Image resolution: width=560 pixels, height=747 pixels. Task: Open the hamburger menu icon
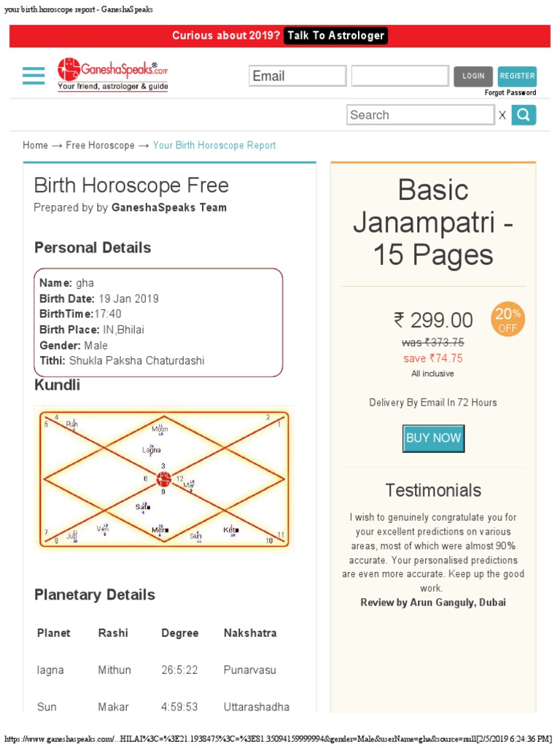coord(34,76)
